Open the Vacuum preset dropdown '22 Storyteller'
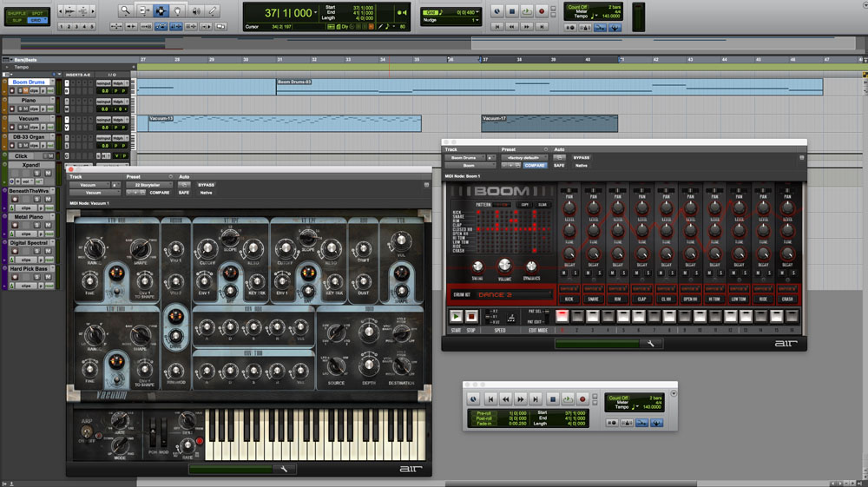 148,185
